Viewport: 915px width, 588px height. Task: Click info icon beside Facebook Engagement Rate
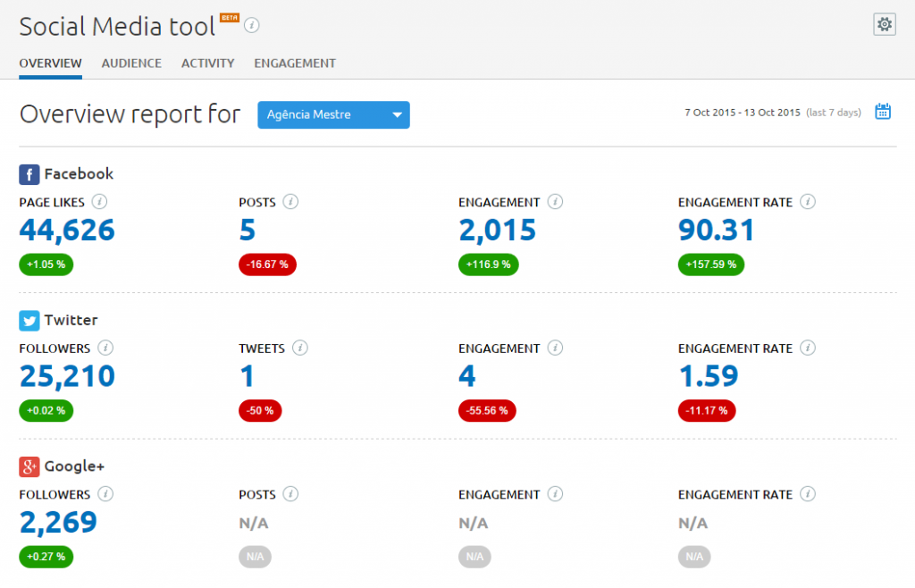tap(808, 202)
